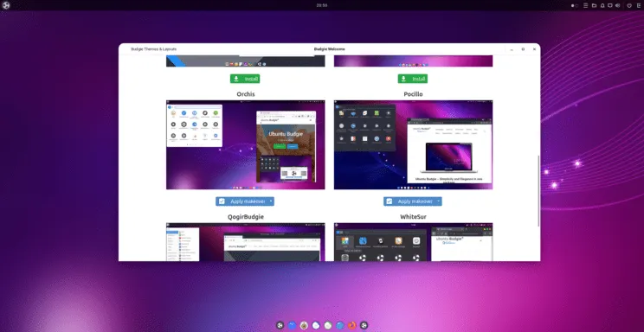Open the Raven sidebar icon at panel end
Viewport: 644px width, 332px height.
pos(639,5)
